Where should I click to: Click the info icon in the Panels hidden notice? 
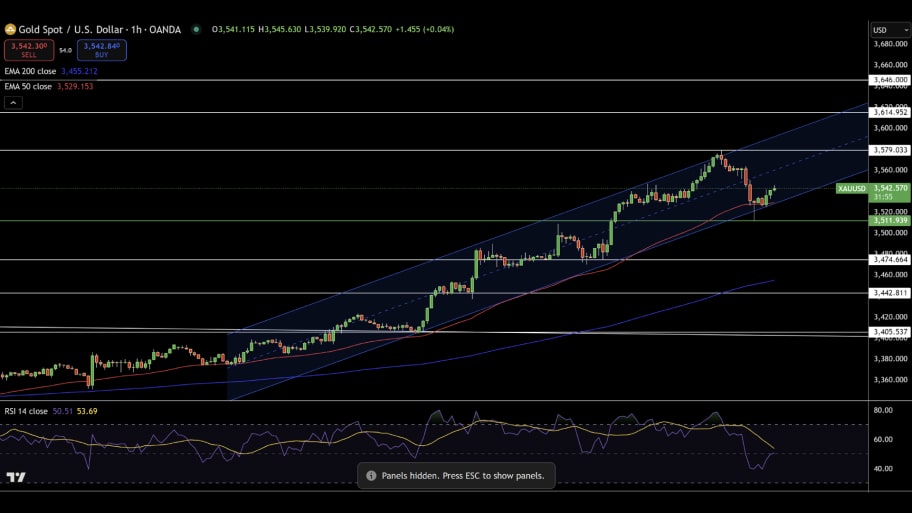pyautogui.click(x=371, y=476)
